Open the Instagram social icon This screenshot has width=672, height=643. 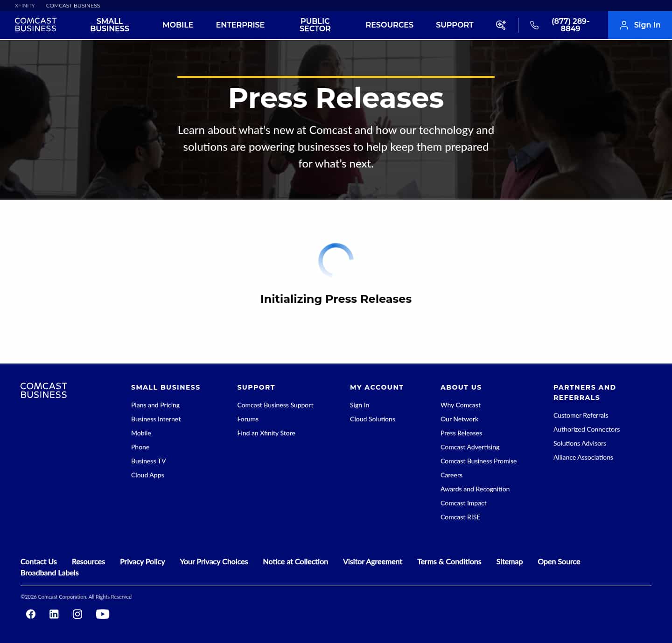click(77, 614)
